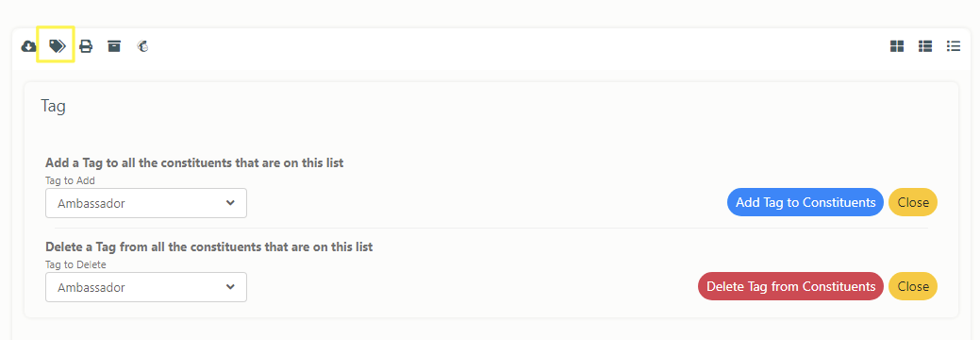Click chevron arrow in Tag to Add select
The width and height of the screenshot is (980, 340).
pyautogui.click(x=231, y=203)
